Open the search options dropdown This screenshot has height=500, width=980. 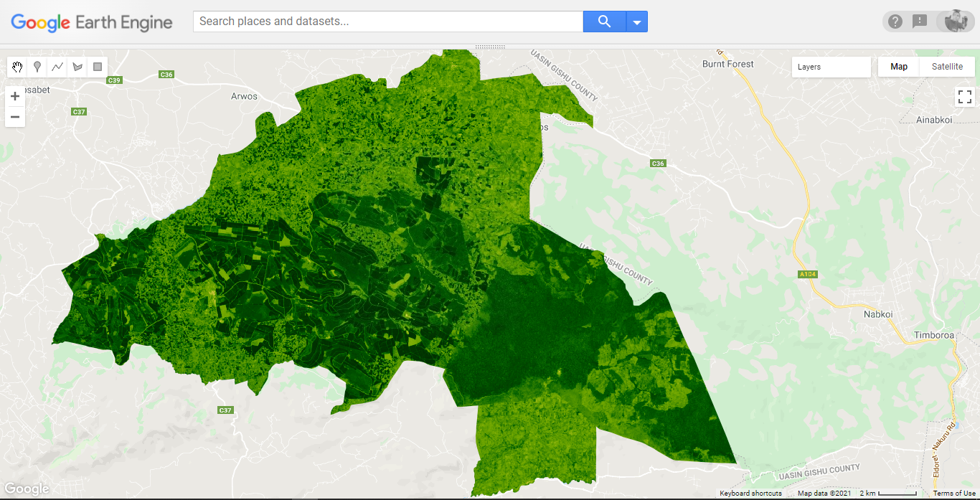tap(636, 22)
